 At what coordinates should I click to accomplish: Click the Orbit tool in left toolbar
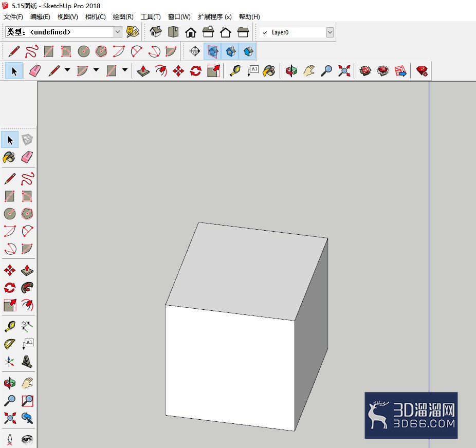click(10, 383)
